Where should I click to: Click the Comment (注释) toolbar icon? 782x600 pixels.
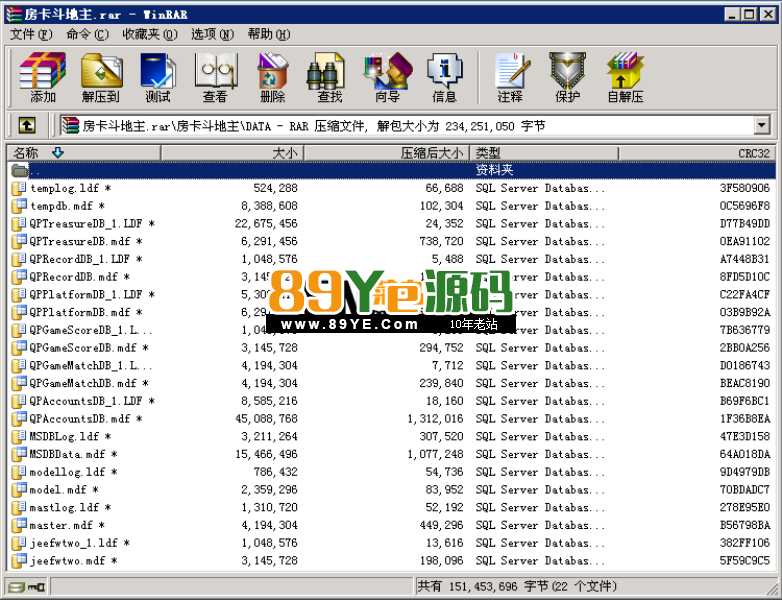coord(511,77)
